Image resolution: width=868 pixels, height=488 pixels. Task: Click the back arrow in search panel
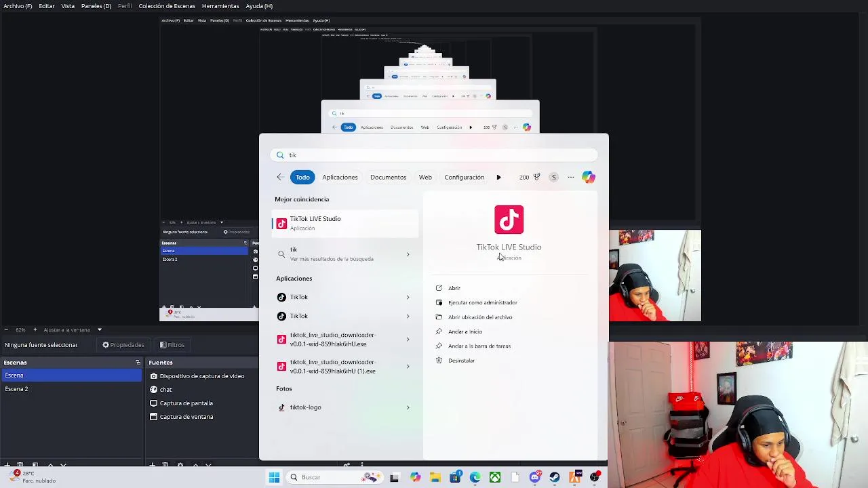(280, 177)
